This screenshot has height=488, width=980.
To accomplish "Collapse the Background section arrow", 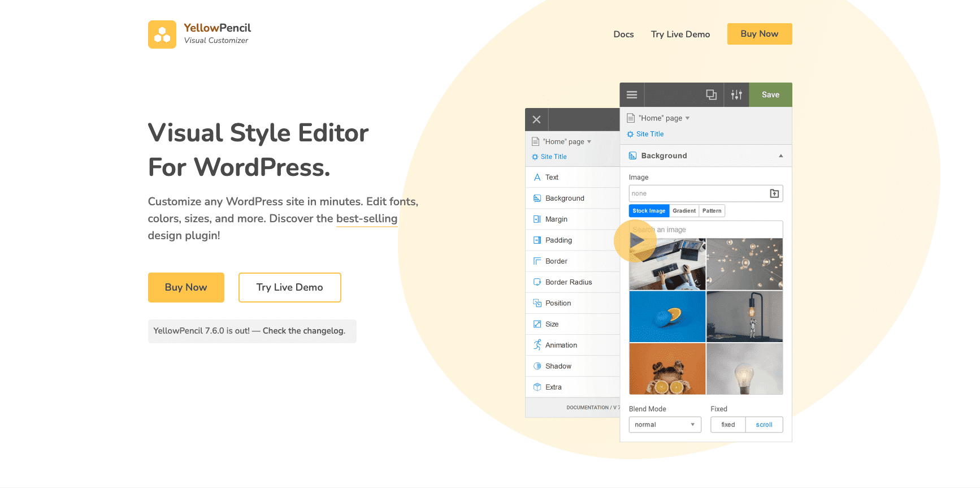I will point(780,156).
